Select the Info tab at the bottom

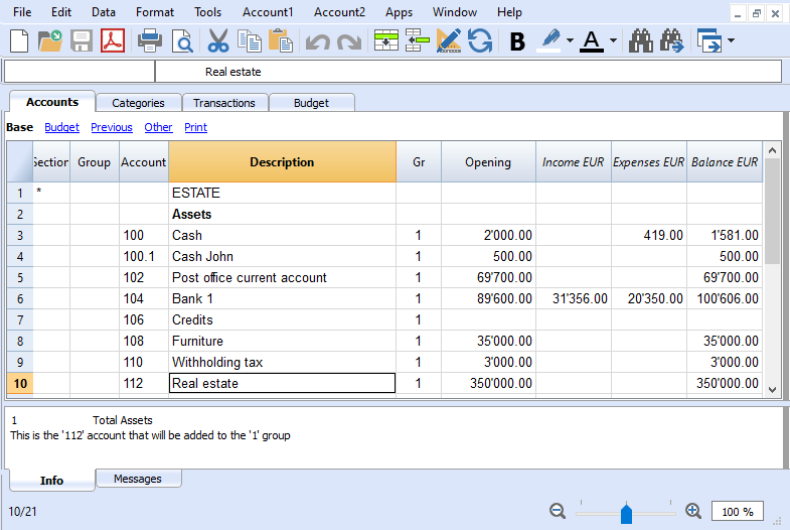click(52, 480)
